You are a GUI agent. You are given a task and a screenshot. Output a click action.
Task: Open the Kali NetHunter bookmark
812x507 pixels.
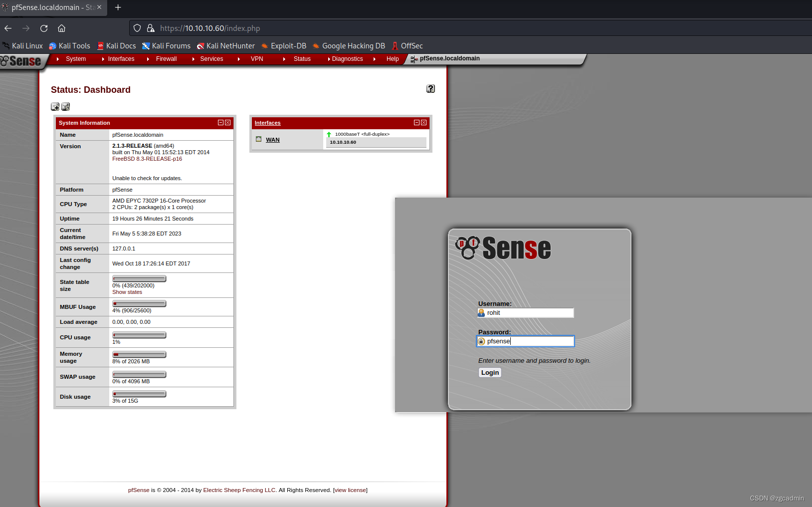pyautogui.click(x=225, y=46)
